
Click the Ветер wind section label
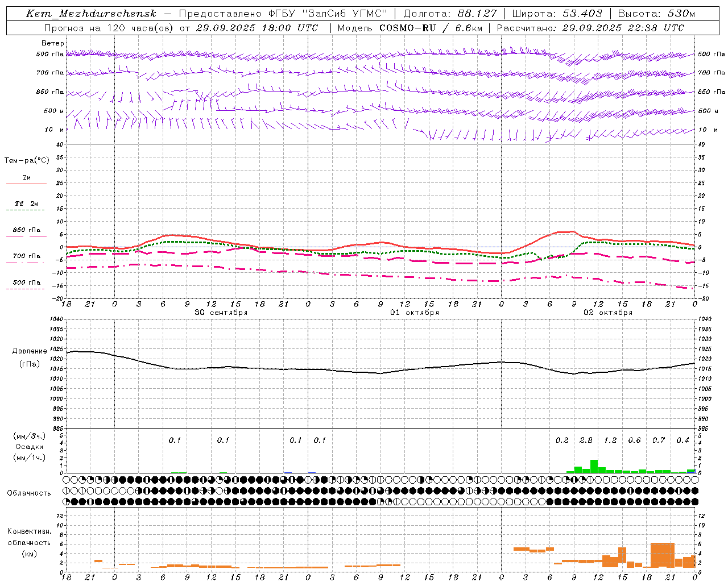coord(53,43)
